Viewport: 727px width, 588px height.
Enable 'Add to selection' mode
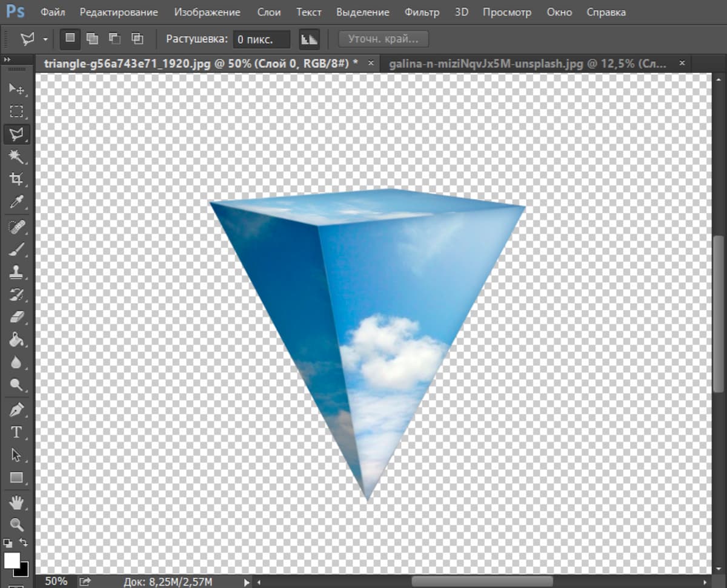pyautogui.click(x=92, y=39)
